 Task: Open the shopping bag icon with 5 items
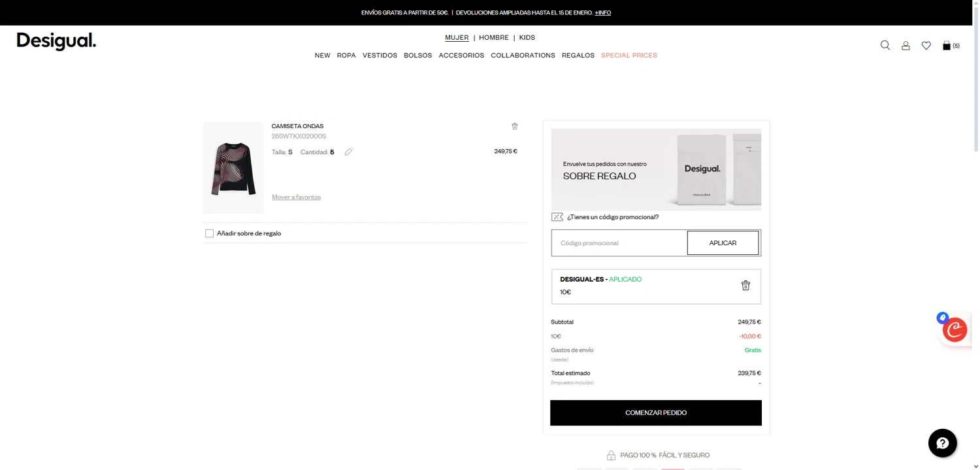pyautogui.click(x=951, y=46)
